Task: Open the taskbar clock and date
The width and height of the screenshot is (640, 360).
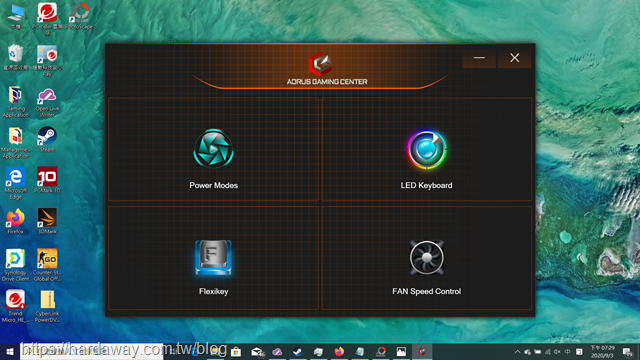Action: [x=602, y=351]
